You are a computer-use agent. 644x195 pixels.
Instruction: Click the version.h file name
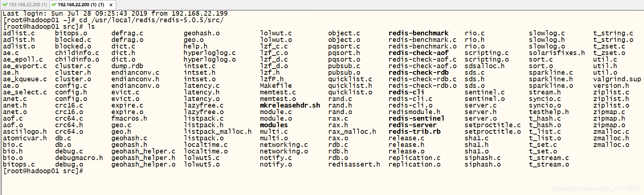pos(611,86)
